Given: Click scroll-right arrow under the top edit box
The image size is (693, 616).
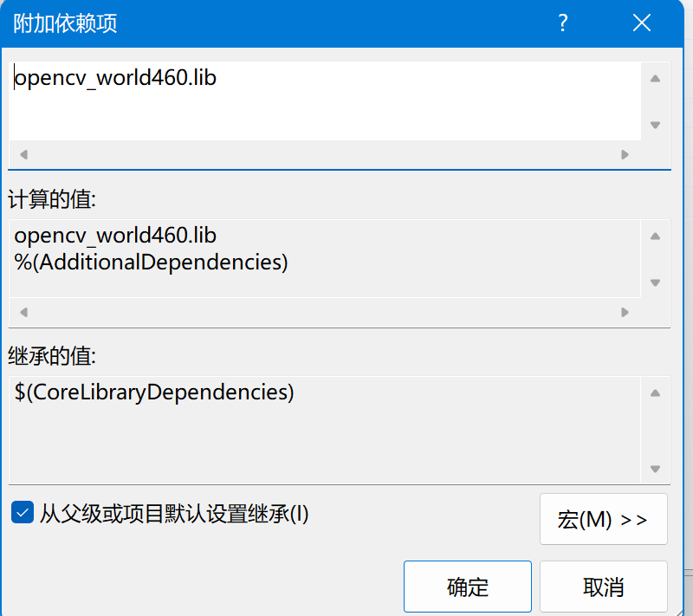Looking at the screenshot, I should tap(625, 155).
